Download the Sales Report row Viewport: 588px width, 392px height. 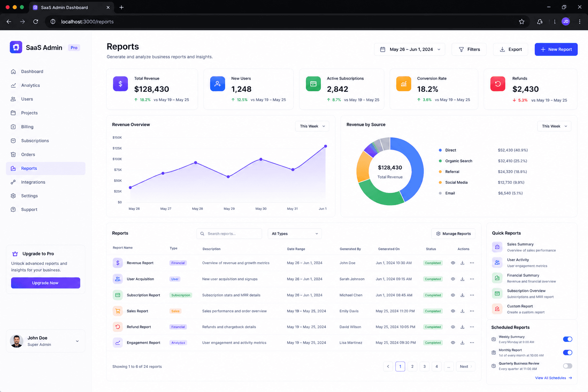(x=462, y=311)
